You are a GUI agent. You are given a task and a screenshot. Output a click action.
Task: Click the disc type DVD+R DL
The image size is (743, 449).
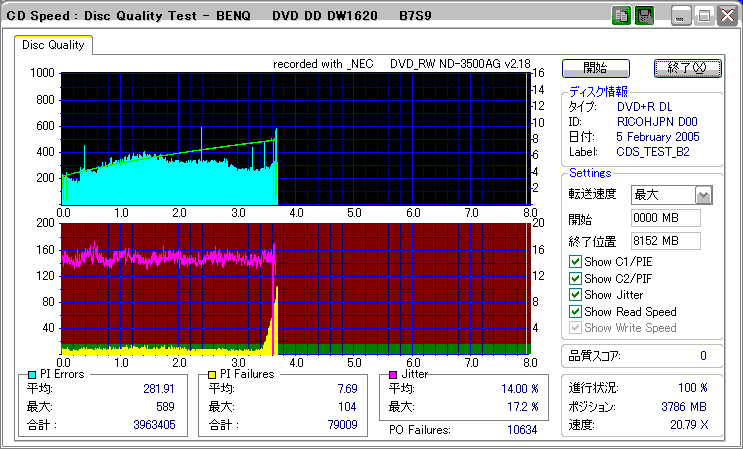[644, 107]
